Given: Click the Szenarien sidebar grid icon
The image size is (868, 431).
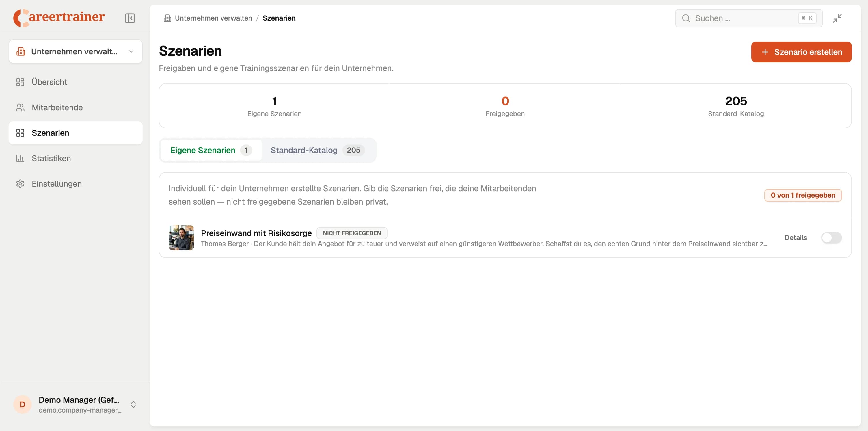Looking at the screenshot, I should tap(20, 133).
